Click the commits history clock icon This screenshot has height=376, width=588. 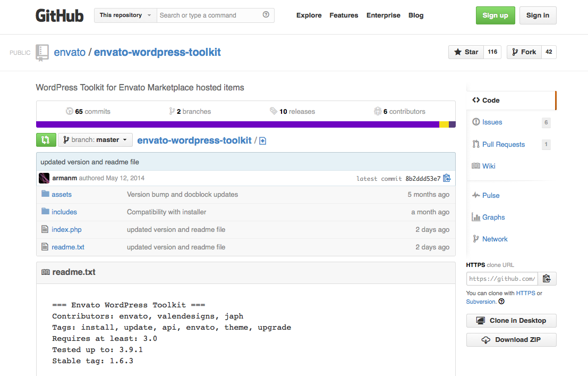70,111
